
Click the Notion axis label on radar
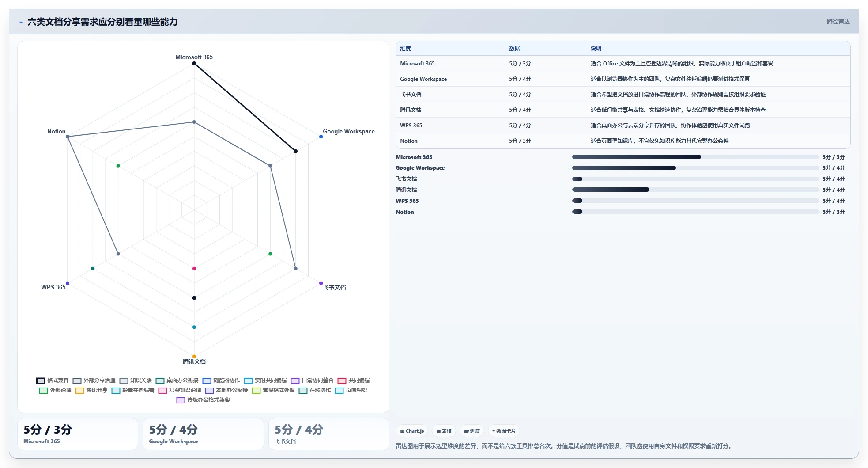(57, 132)
